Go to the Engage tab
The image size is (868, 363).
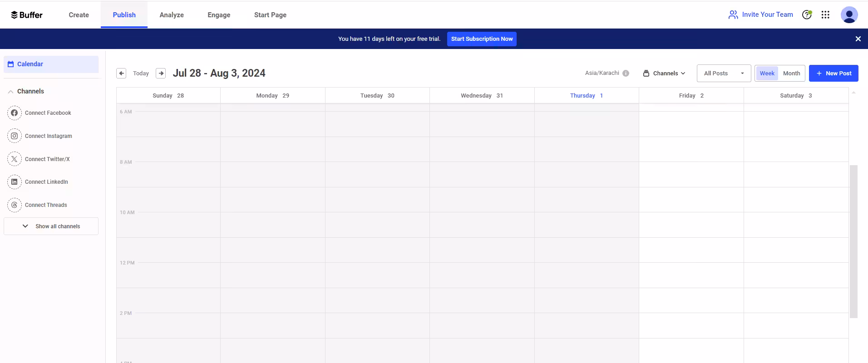[x=219, y=15]
